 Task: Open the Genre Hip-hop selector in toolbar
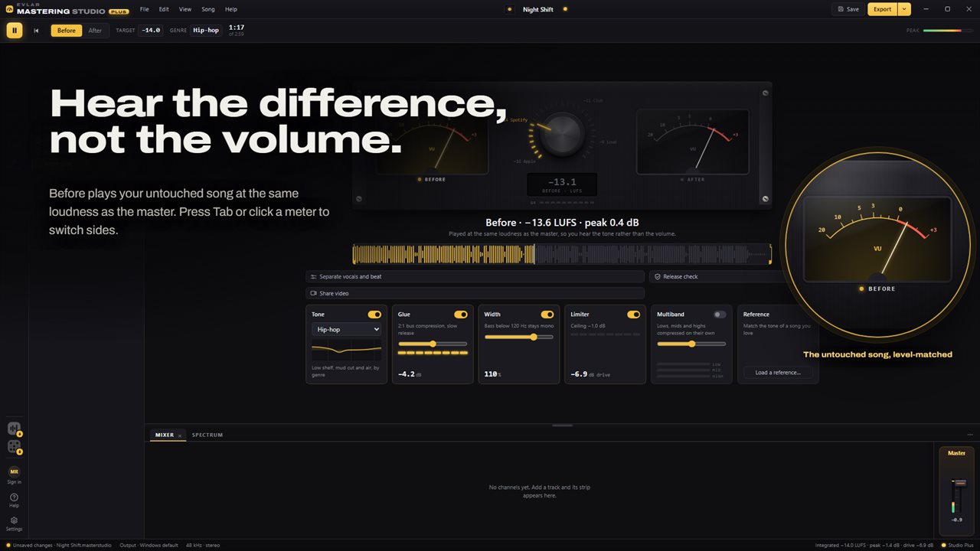pyautogui.click(x=206, y=31)
